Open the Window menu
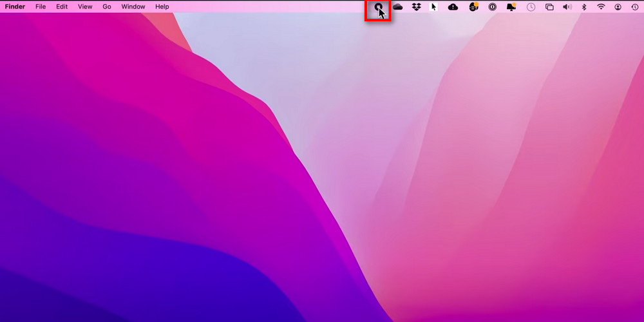 pos(133,6)
